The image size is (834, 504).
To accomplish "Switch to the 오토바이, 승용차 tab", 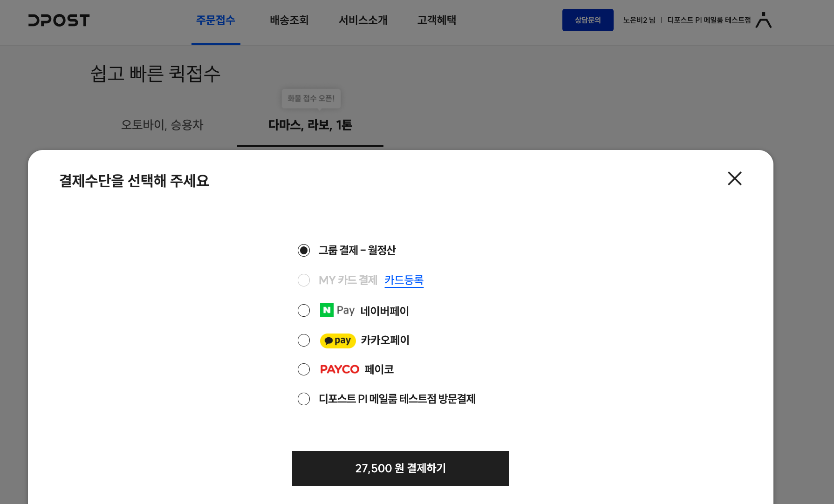I will point(162,125).
